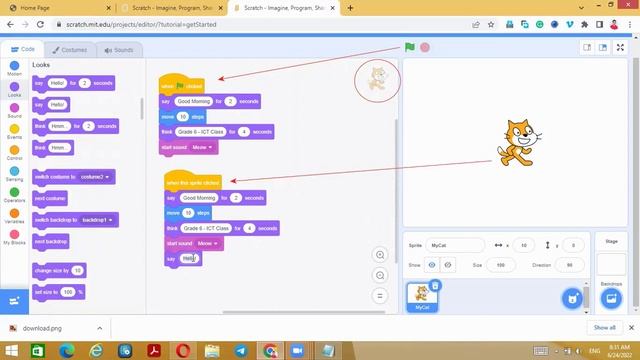
Task: Switch to the Sounds tab
Action: click(119, 50)
